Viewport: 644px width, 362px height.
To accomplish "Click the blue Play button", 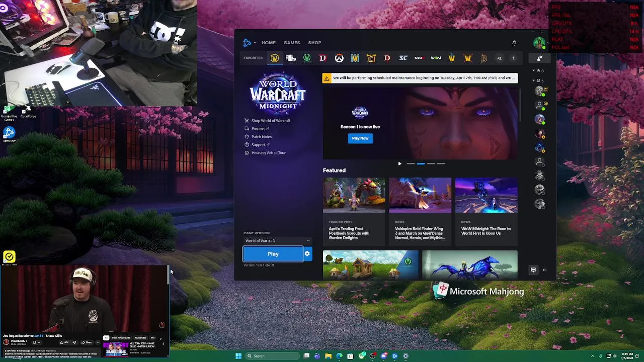I will (273, 254).
